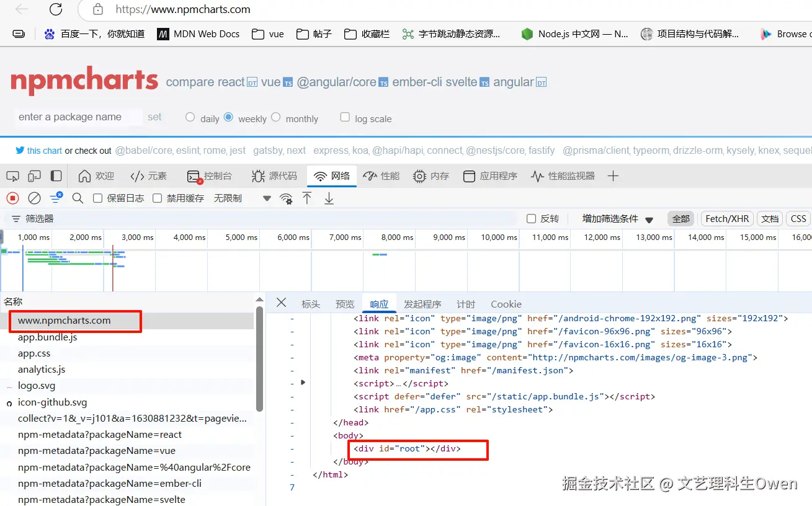This screenshot has height=506, width=812.
Task: Enable the log scale checkbox
Action: [x=345, y=117]
